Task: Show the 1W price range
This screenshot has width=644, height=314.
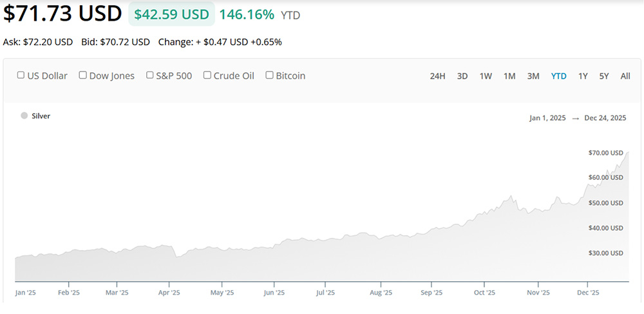Action: tap(486, 76)
